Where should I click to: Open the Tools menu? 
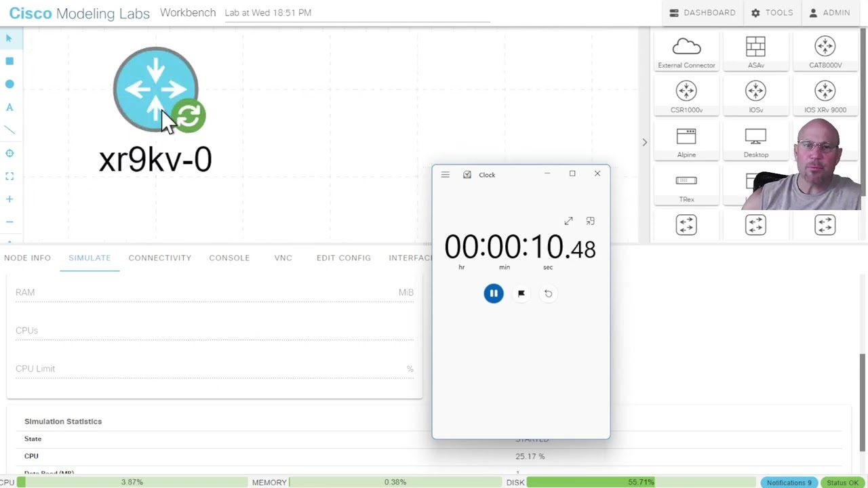coord(772,13)
